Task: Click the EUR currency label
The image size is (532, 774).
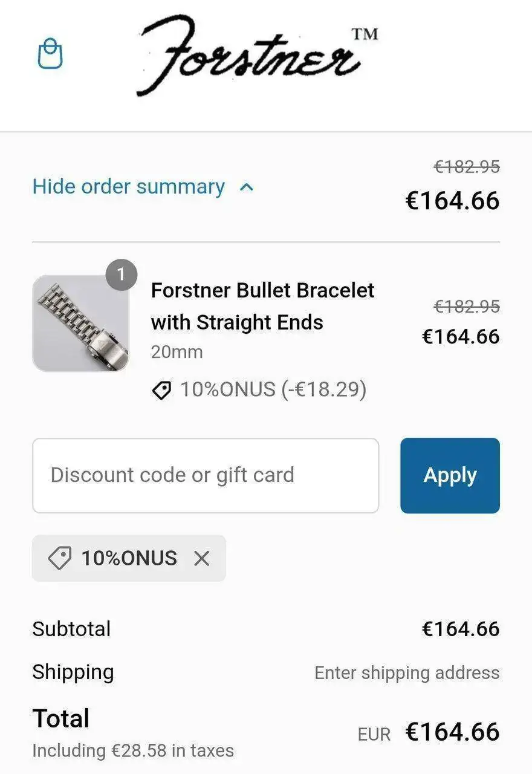Action: coord(374,735)
